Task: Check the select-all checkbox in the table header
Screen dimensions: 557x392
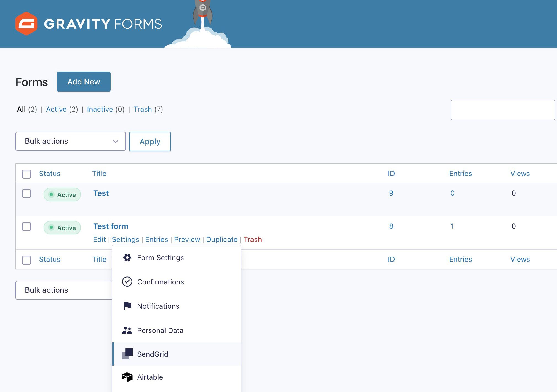Action: coord(26,174)
